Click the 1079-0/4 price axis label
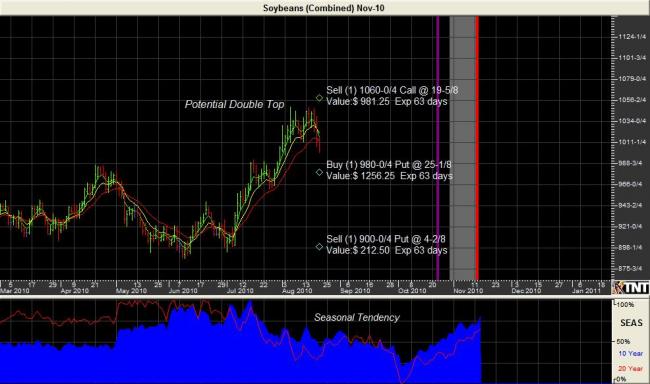The width and height of the screenshot is (650, 384). [632, 78]
